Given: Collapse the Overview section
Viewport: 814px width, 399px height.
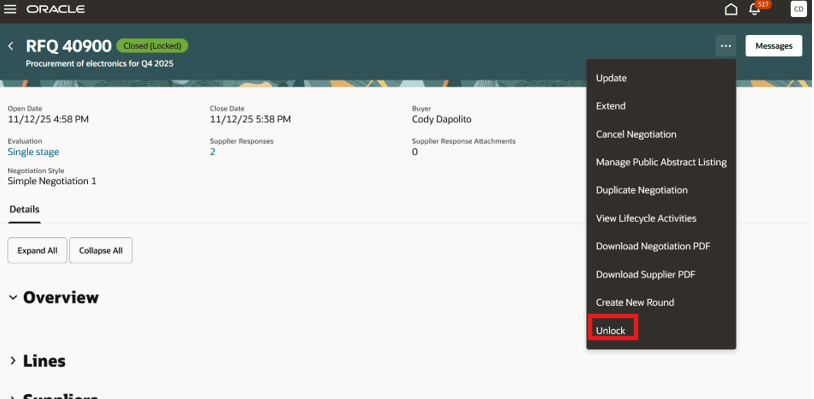Looking at the screenshot, I should (x=13, y=297).
